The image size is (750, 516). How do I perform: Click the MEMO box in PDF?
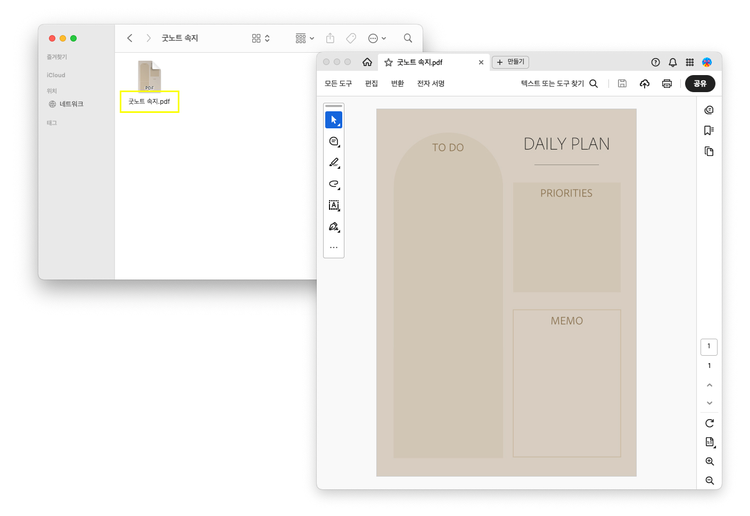pyautogui.click(x=567, y=383)
